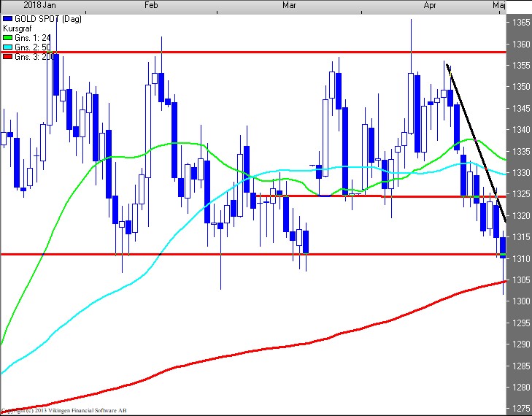Click the 1350 price axis label
The width and height of the screenshot is (532, 416).
(521, 87)
